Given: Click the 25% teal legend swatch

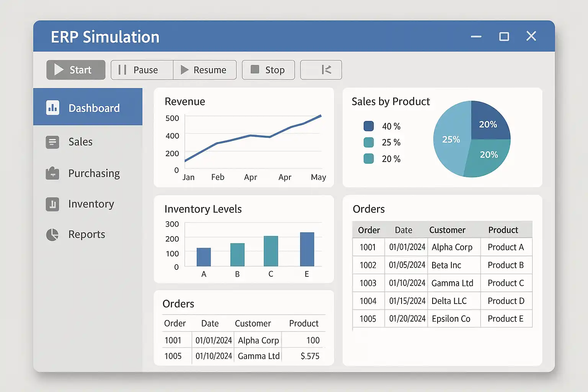Looking at the screenshot, I should click(368, 142).
